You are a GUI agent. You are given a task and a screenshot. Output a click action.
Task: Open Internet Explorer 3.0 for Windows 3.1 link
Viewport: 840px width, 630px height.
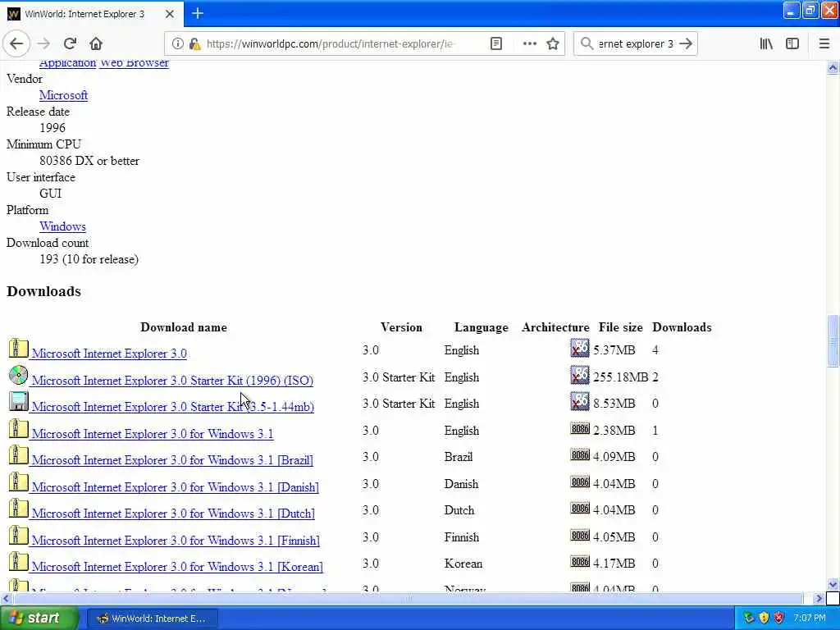click(x=152, y=434)
